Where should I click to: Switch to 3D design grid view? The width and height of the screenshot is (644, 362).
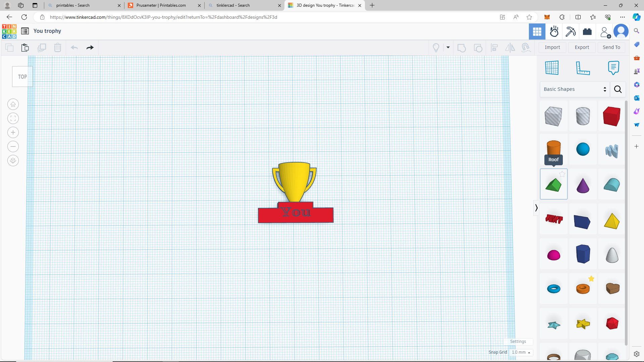537,32
